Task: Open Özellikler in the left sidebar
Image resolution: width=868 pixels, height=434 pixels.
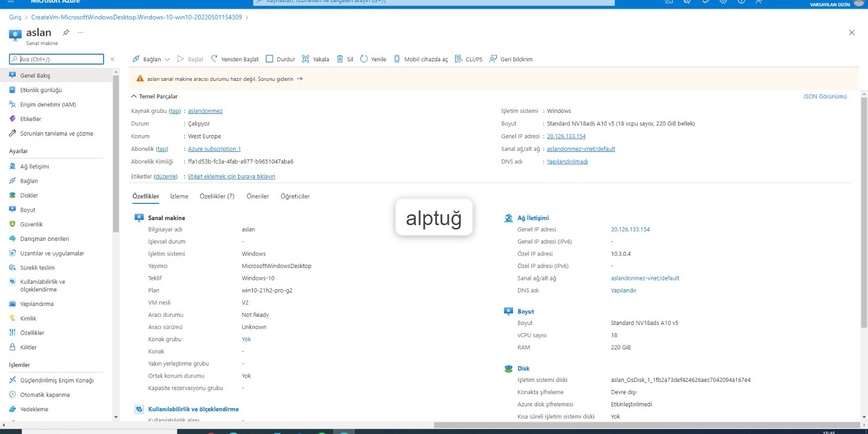Action: [x=33, y=333]
